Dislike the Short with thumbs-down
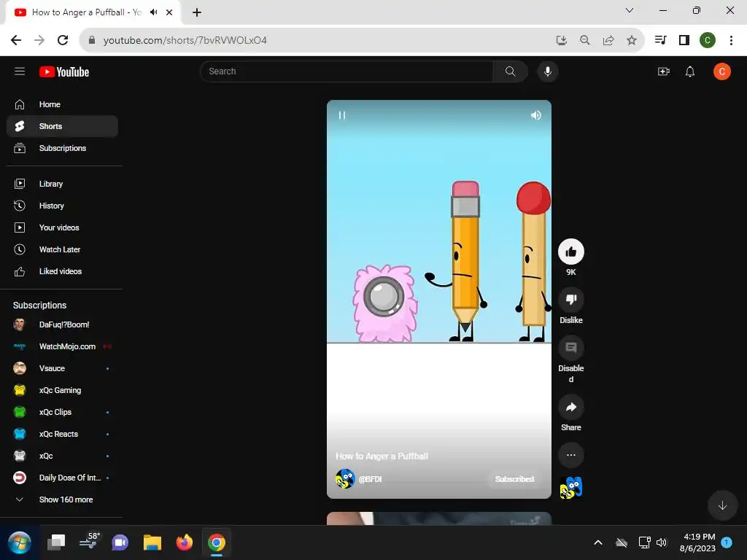This screenshot has width=747, height=560. coord(570,300)
